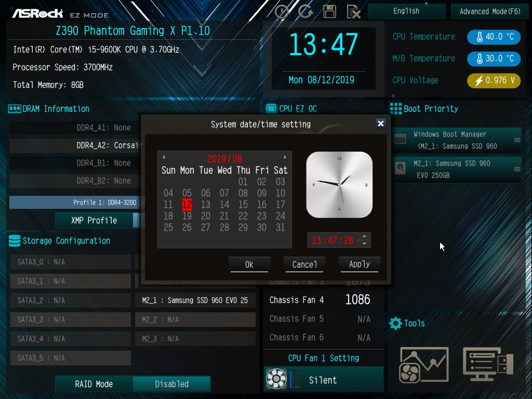
Task: Go to previous month in calendar
Action: pyautogui.click(x=164, y=157)
